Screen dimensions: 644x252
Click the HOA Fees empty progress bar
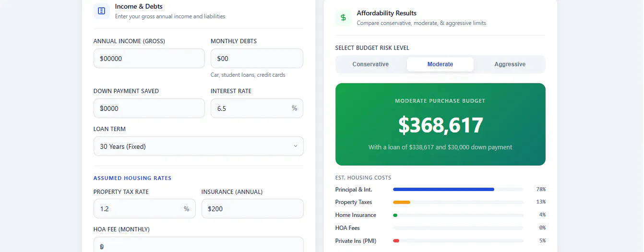pyautogui.click(x=458, y=228)
